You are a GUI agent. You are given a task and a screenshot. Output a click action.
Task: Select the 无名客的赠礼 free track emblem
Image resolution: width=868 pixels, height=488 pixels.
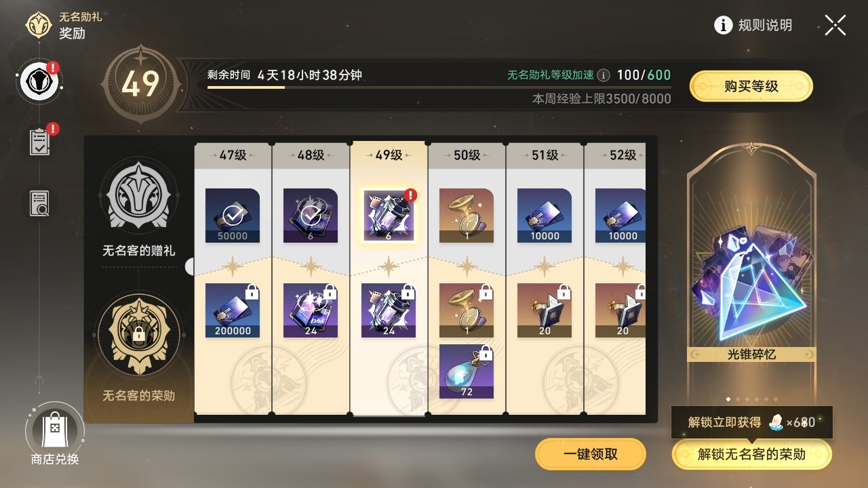click(x=139, y=197)
